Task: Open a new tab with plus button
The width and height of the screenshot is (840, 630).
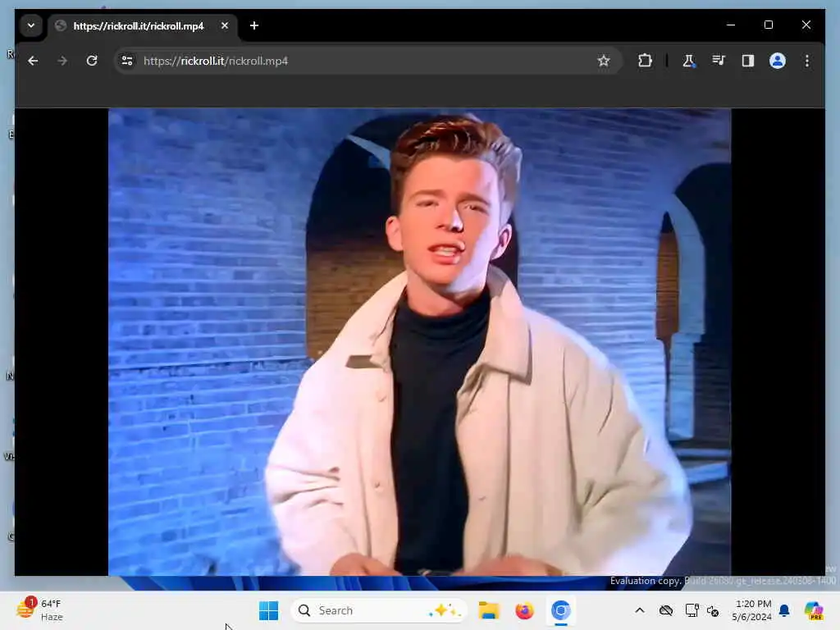Action: point(254,25)
